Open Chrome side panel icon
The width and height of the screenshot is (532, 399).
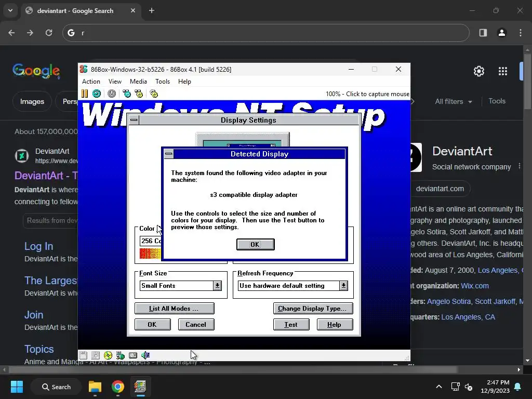483,33
